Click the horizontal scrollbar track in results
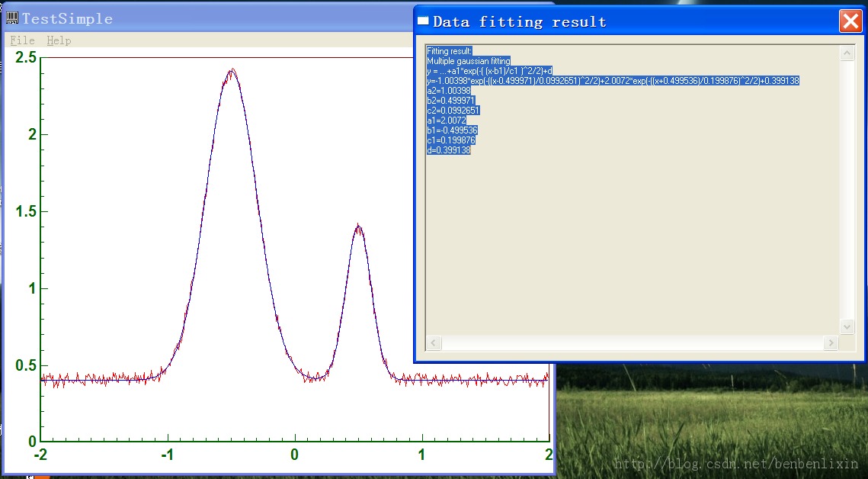 (633, 343)
